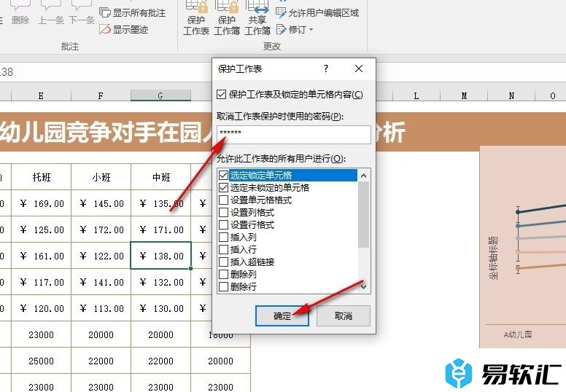Click the help question mark in dialog
The width and height of the screenshot is (566, 392).
pos(326,68)
